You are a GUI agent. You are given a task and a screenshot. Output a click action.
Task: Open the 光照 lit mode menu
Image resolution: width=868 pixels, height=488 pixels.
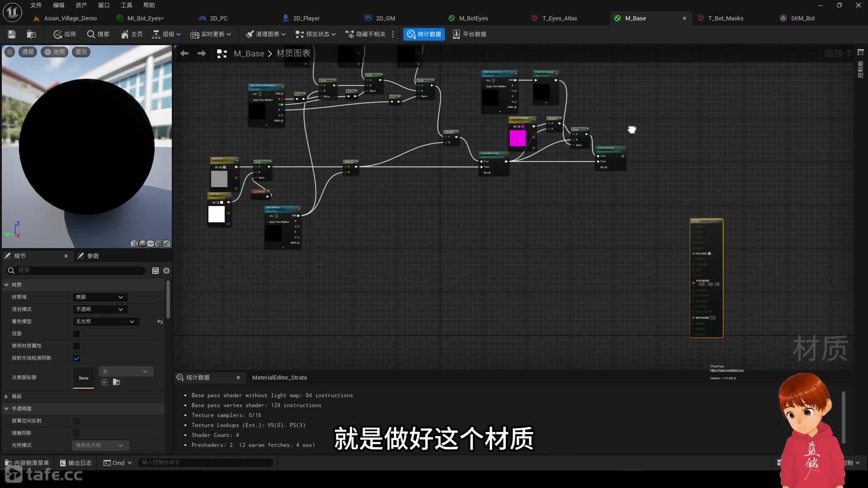click(55, 52)
